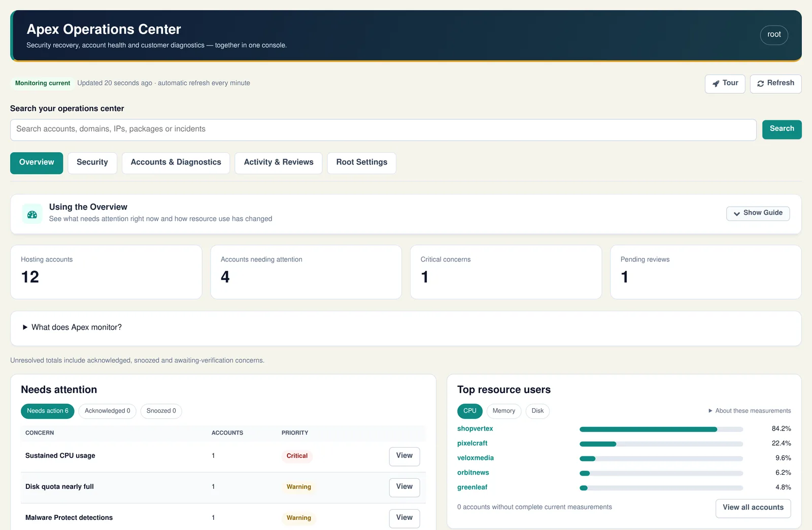812x530 pixels.
Task: View the Sustained CPU usage concern
Action: point(404,456)
